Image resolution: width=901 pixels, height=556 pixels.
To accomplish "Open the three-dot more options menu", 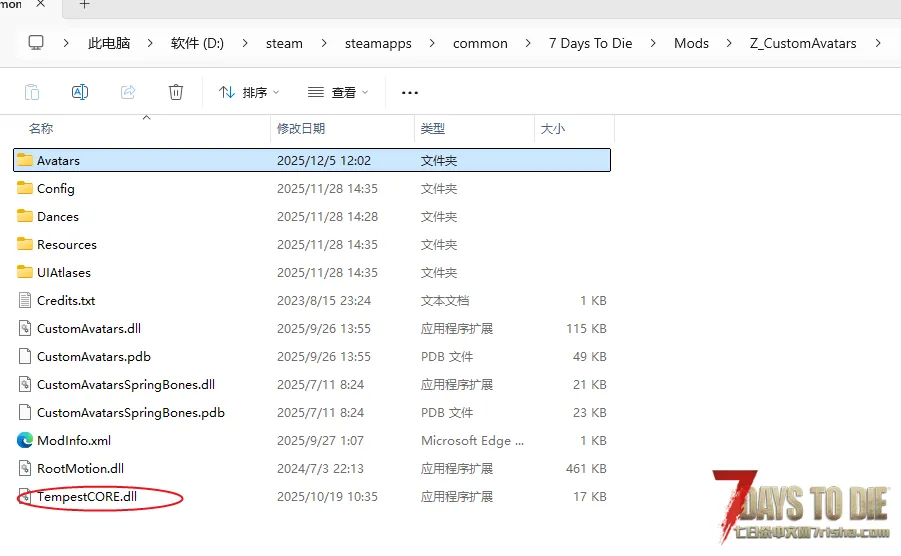I will [x=409, y=92].
